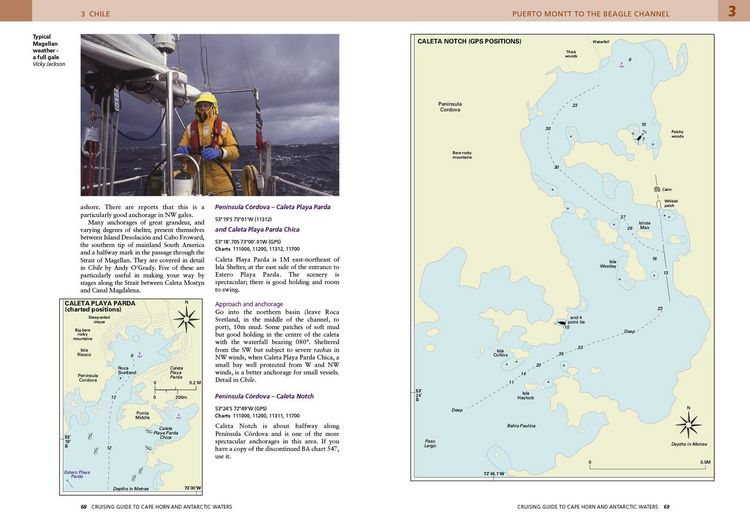Screen dimensions: 750x530
Task: Click the 'Bare rocky mountains' label
Action: tap(462, 155)
